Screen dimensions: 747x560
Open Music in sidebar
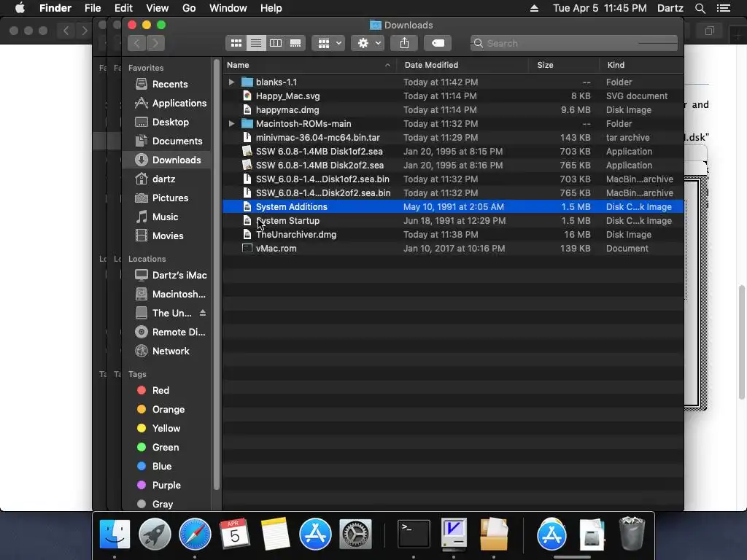click(x=167, y=217)
